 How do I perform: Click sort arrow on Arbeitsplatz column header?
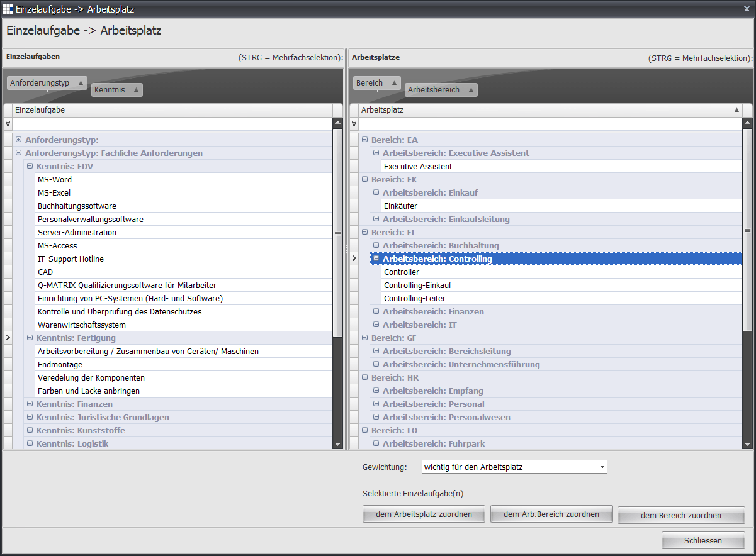click(x=736, y=110)
